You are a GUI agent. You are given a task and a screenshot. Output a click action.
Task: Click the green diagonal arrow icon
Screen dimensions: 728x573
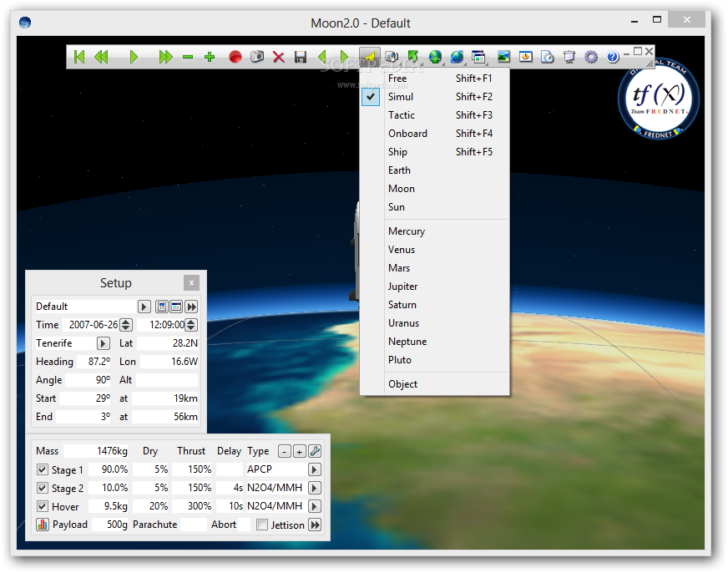click(x=413, y=57)
